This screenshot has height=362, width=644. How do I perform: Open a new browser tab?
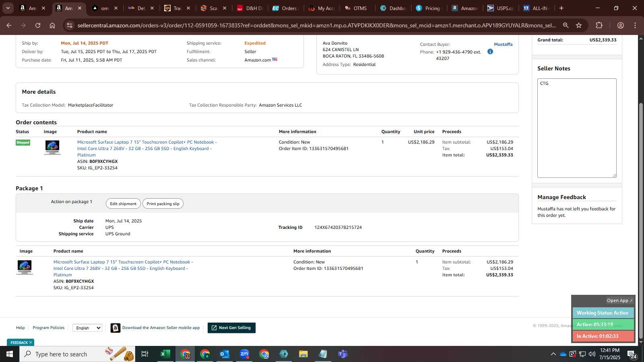[x=561, y=8]
